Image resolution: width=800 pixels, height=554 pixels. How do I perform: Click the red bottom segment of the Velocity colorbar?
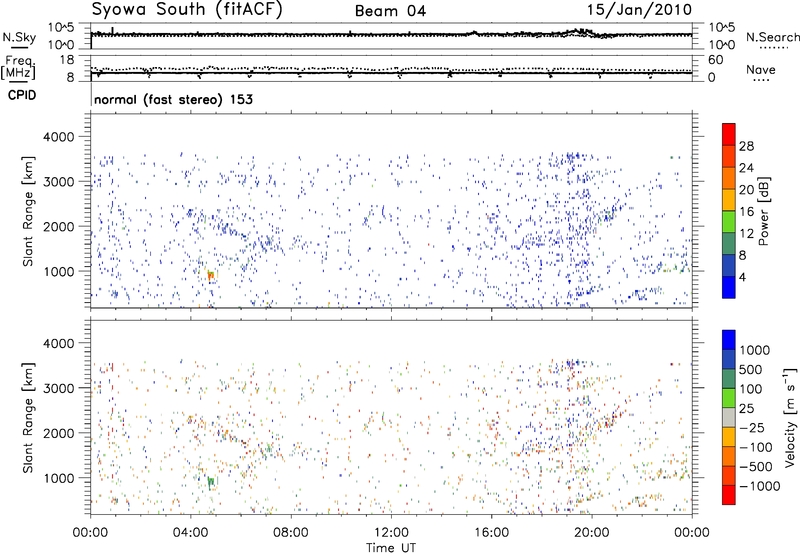click(729, 495)
